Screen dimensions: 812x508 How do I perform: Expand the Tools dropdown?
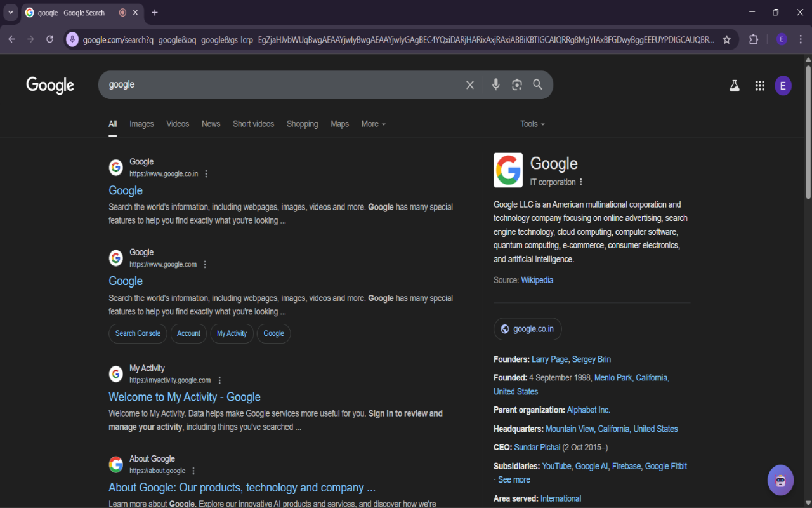point(533,124)
